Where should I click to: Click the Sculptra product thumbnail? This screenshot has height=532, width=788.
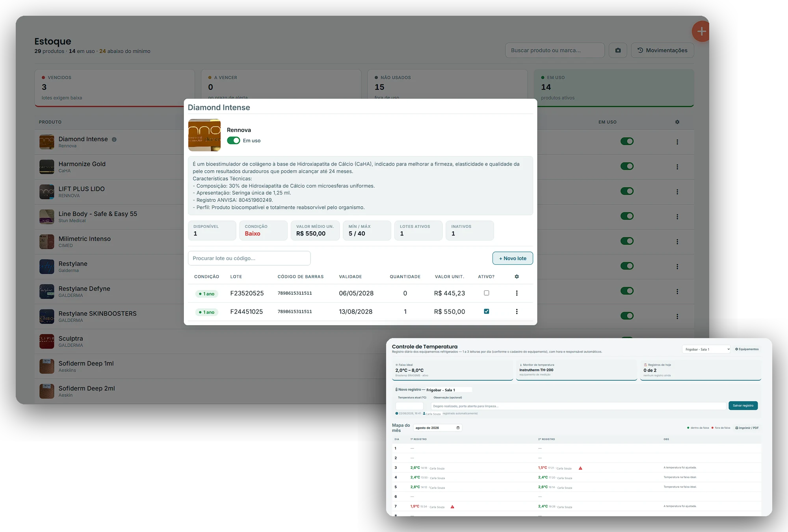[47, 341]
